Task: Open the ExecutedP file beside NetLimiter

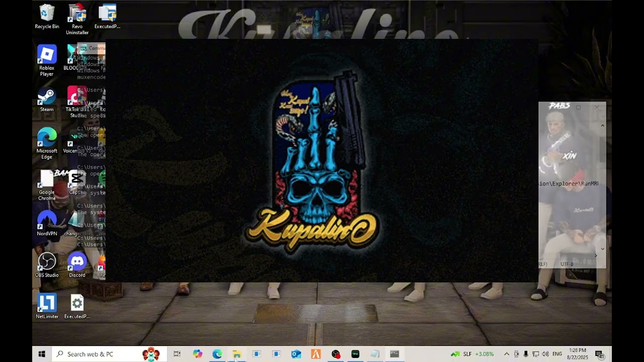Action: click(x=77, y=306)
